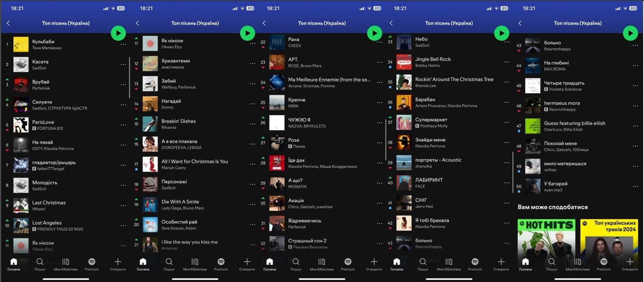
Task: Open more options for Die With A Smile
Action: [253, 204]
